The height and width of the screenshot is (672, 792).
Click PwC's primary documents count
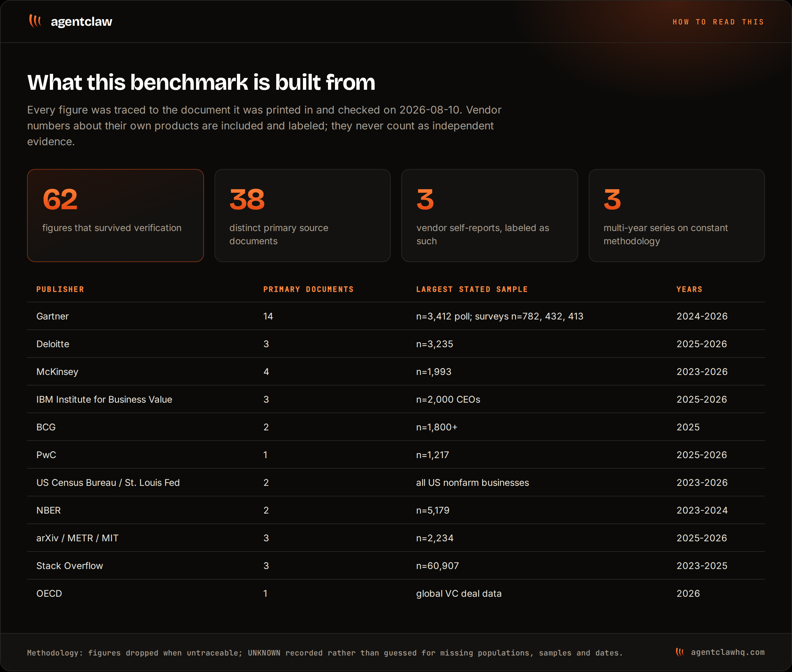pyautogui.click(x=266, y=455)
